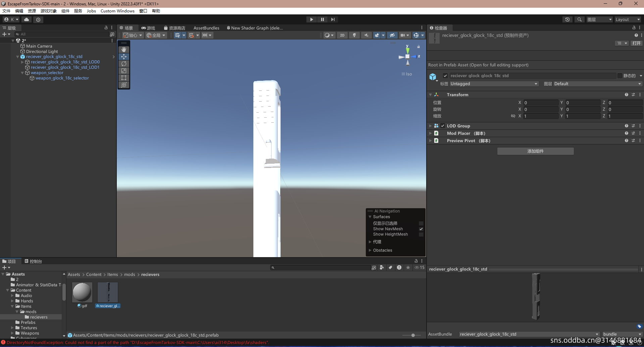Select weapon_glock_18c_selector object
This screenshot has height=347, width=644.
62,78
